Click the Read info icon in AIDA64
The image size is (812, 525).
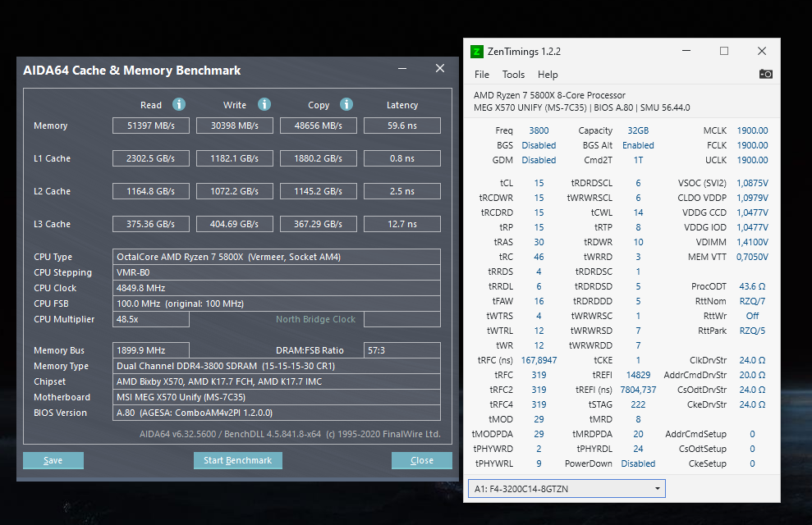coord(179,104)
